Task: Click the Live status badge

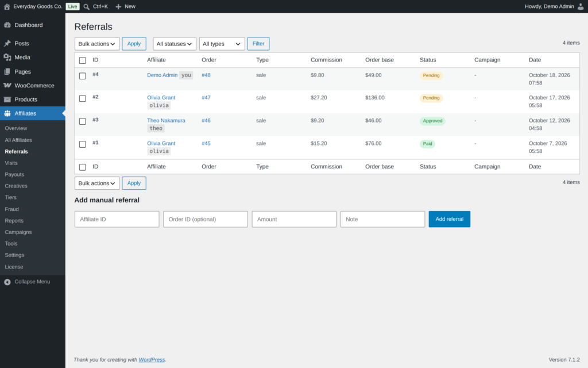Action: click(72, 6)
